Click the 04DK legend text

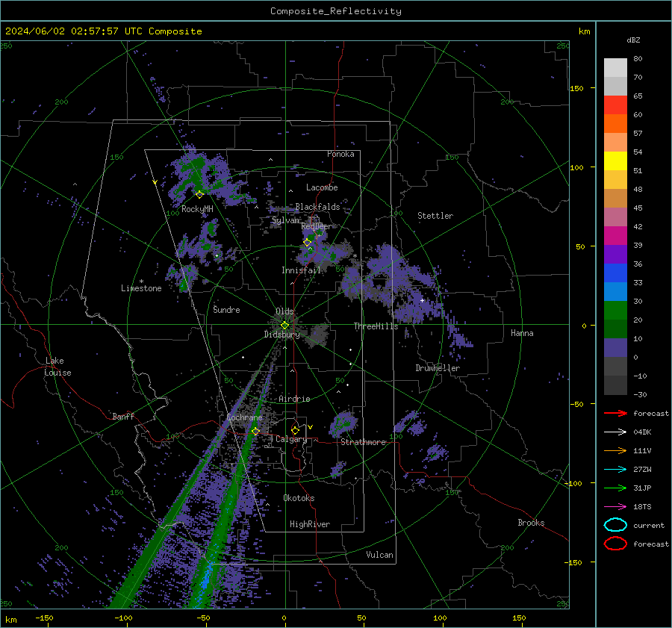(x=642, y=432)
